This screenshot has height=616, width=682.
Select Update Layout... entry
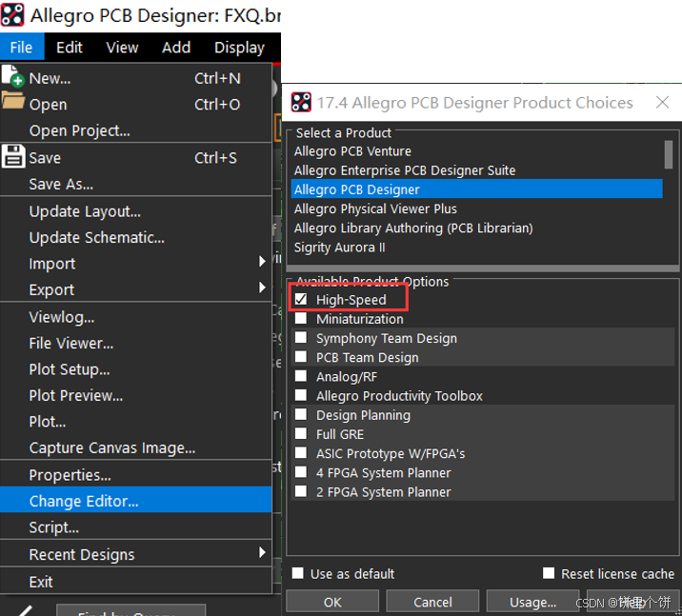tap(135, 211)
